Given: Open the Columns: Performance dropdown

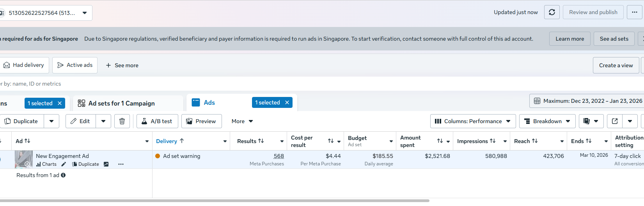Looking at the screenshot, I should [473, 121].
